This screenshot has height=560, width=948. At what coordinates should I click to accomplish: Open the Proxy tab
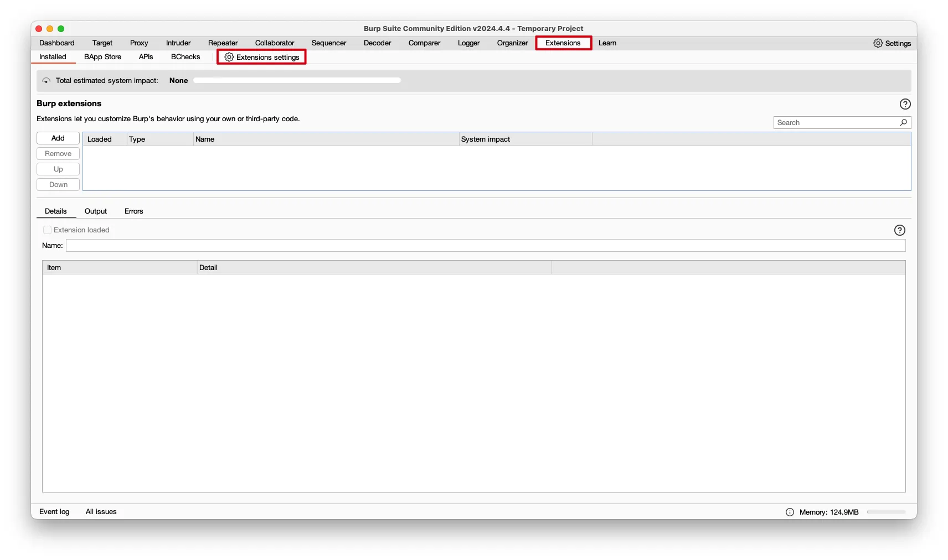tap(139, 43)
